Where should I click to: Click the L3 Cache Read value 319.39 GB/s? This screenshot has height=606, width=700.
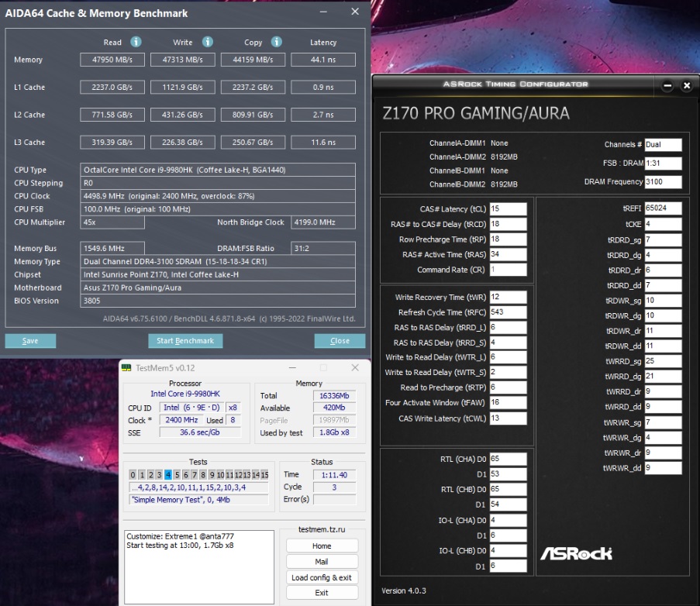point(112,143)
